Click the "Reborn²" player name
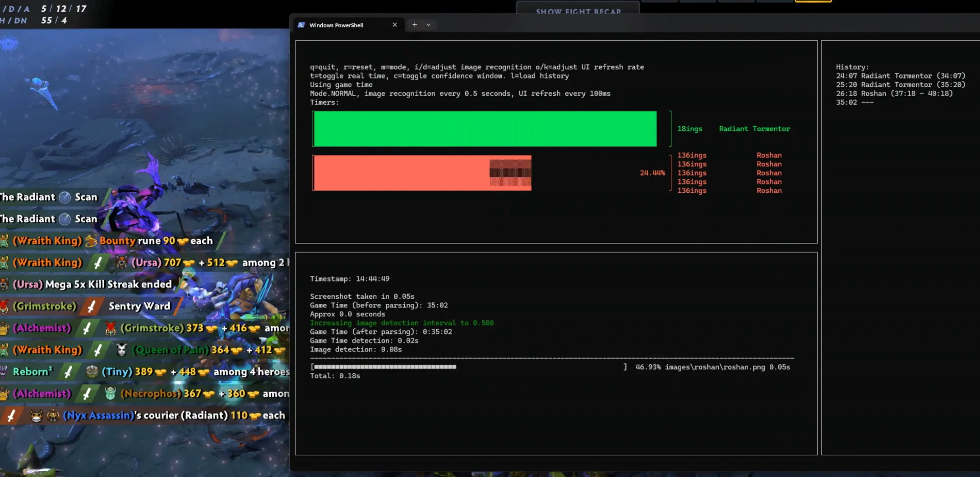The image size is (980, 477). tap(32, 372)
